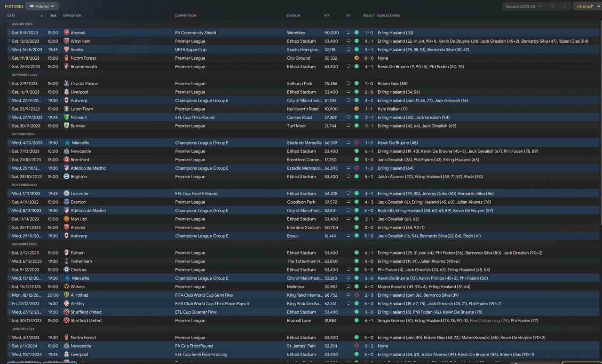Click the Turf Moor stadium name

point(296,126)
